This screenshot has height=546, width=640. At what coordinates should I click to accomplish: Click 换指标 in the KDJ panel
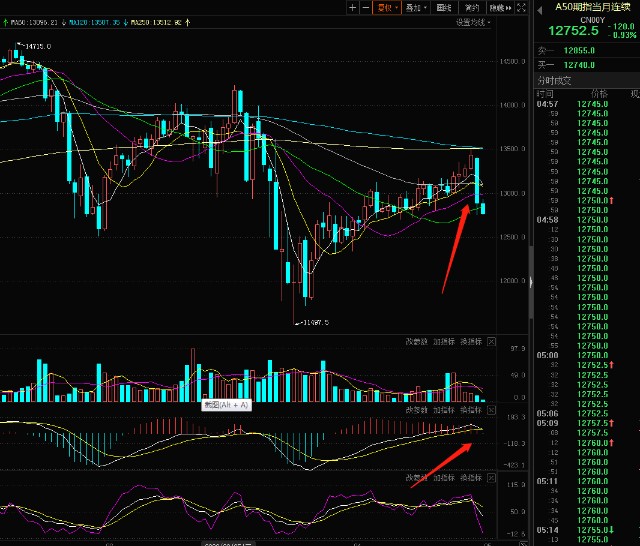coord(470,478)
